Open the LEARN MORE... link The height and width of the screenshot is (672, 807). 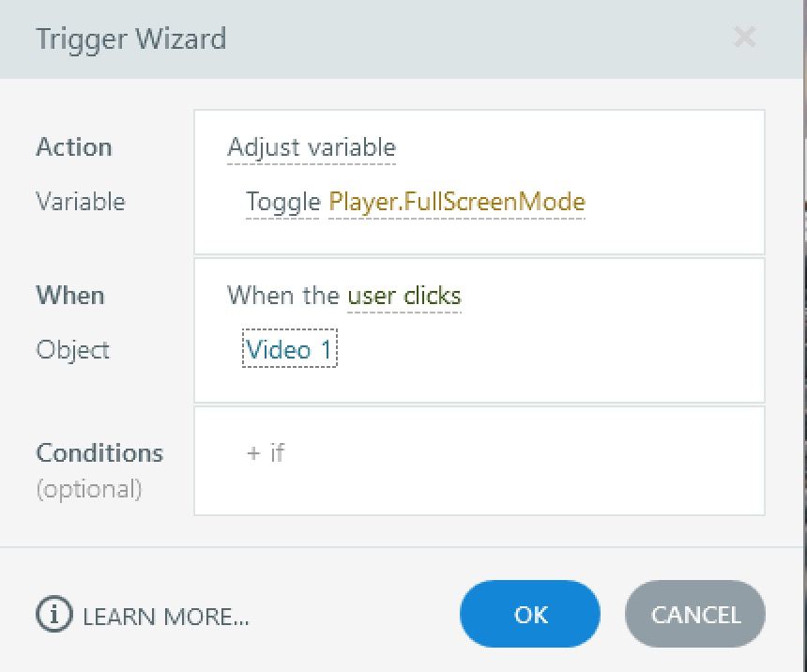tap(165, 617)
